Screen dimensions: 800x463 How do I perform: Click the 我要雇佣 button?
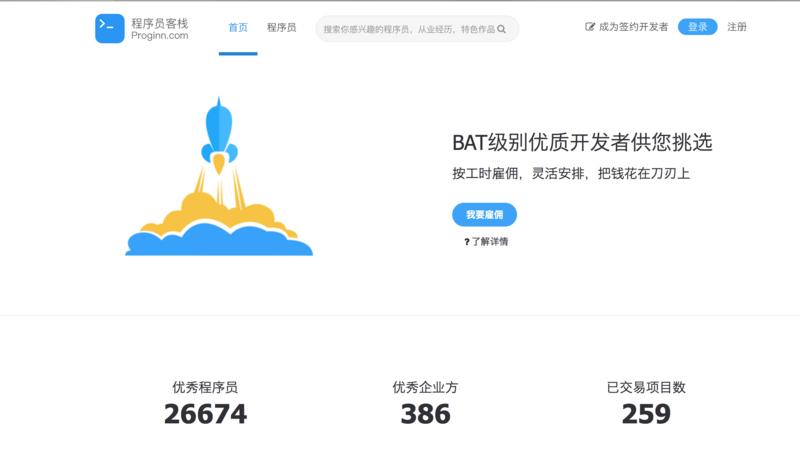[484, 214]
